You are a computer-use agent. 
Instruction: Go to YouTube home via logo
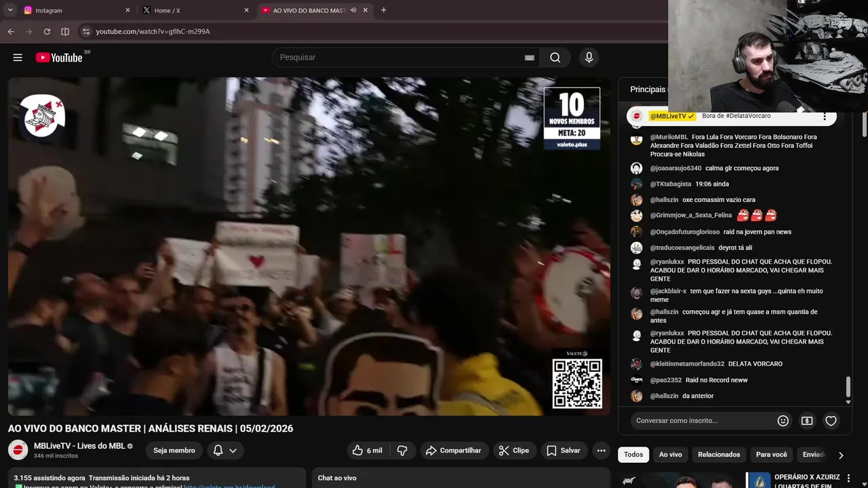tap(60, 58)
